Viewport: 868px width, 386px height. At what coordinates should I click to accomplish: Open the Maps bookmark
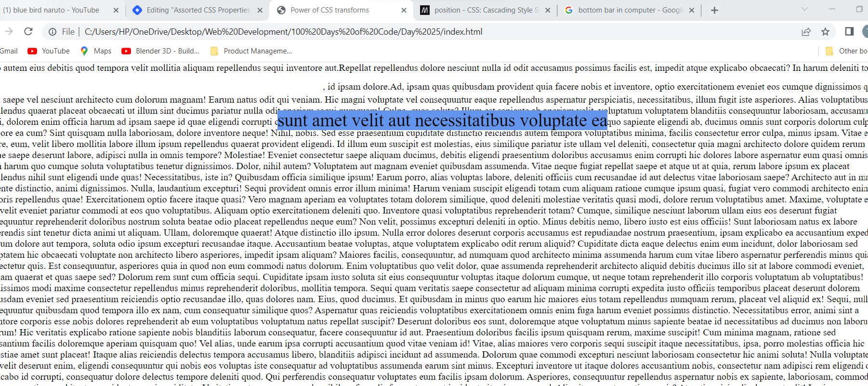(96, 51)
